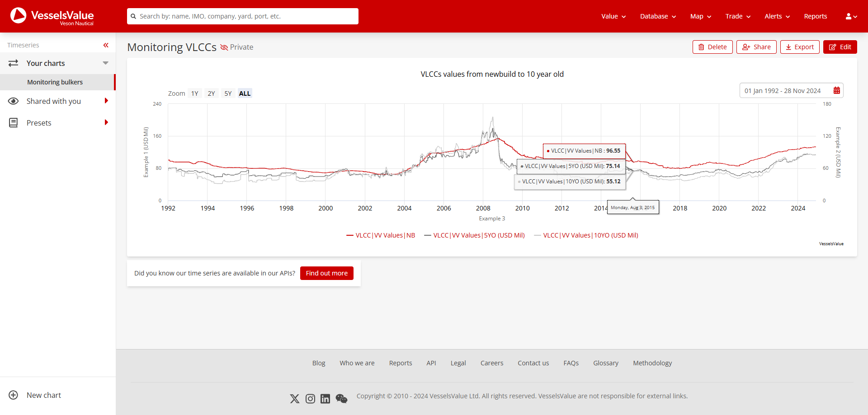Image resolution: width=868 pixels, height=415 pixels.
Task: Toggle the Private visibility eye icon
Action: (x=224, y=47)
